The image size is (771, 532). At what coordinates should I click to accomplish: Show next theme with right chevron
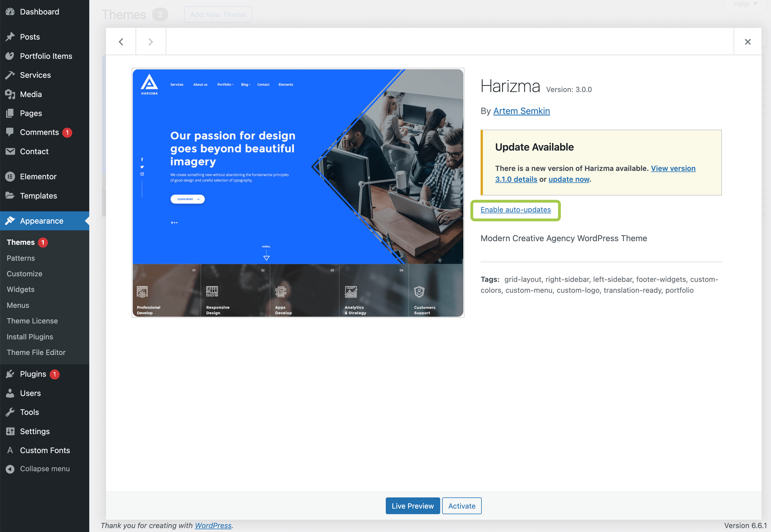(151, 42)
